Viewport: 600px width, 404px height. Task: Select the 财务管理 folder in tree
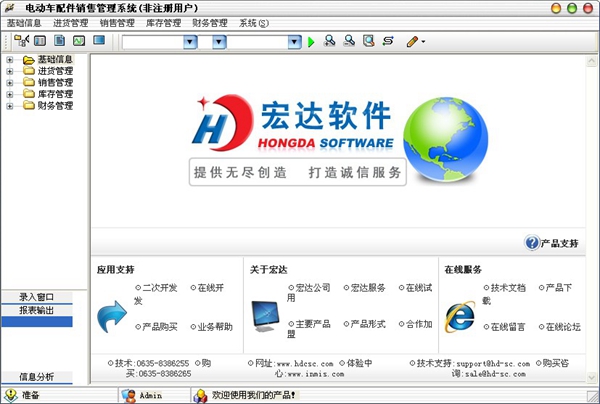pos(48,105)
